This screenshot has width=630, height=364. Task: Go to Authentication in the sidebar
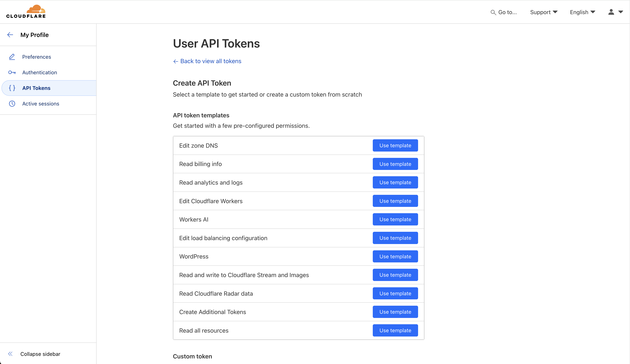(40, 72)
